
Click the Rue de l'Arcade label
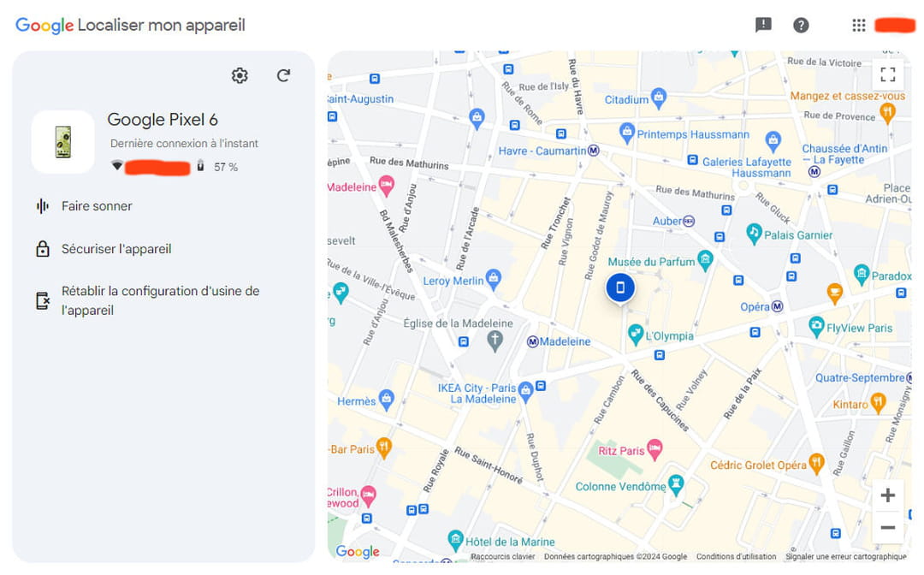pyautogui.click(x=467, y=239)
